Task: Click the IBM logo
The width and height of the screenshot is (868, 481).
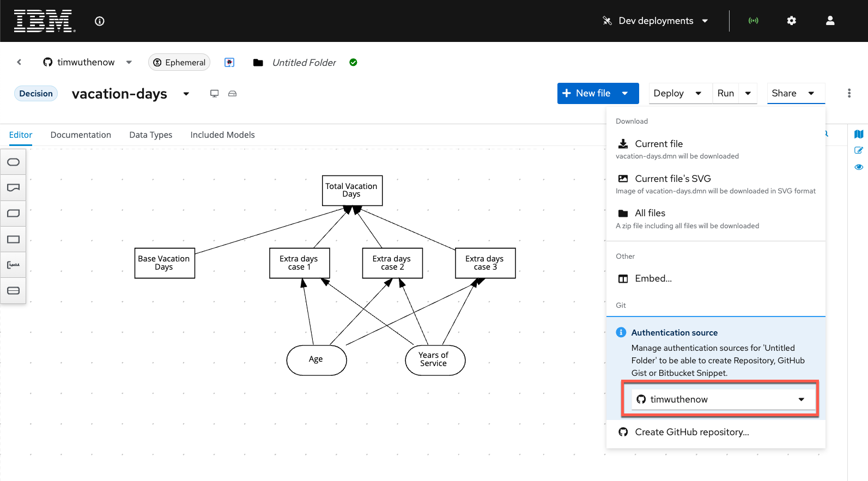Action: pos(45,21)
